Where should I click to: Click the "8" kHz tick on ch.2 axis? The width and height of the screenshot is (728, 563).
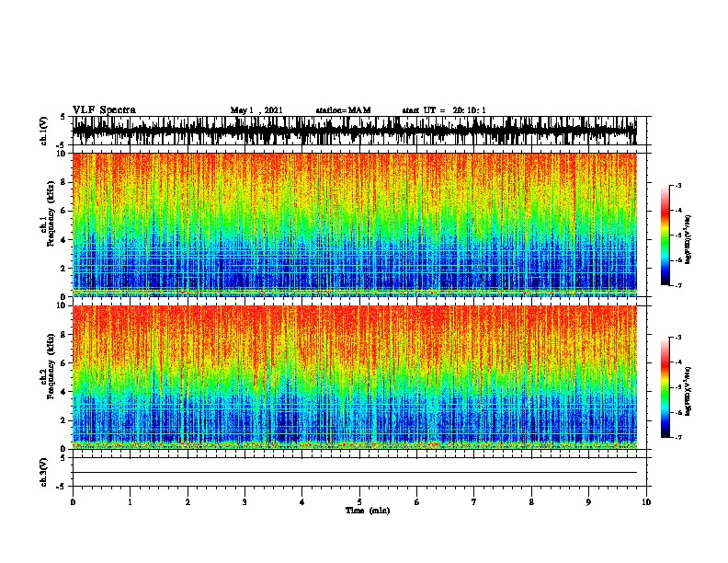point(63,335)
